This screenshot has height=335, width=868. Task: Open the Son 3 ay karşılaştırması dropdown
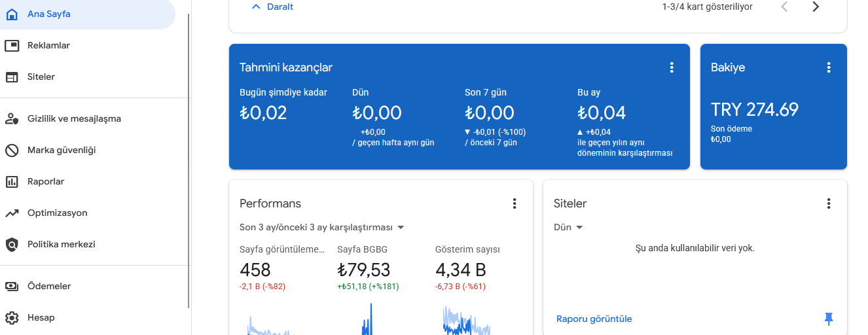(322, 227)
